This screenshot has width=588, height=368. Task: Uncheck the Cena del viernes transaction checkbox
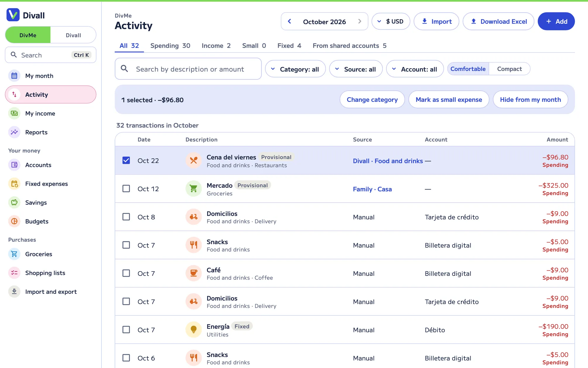126,160
